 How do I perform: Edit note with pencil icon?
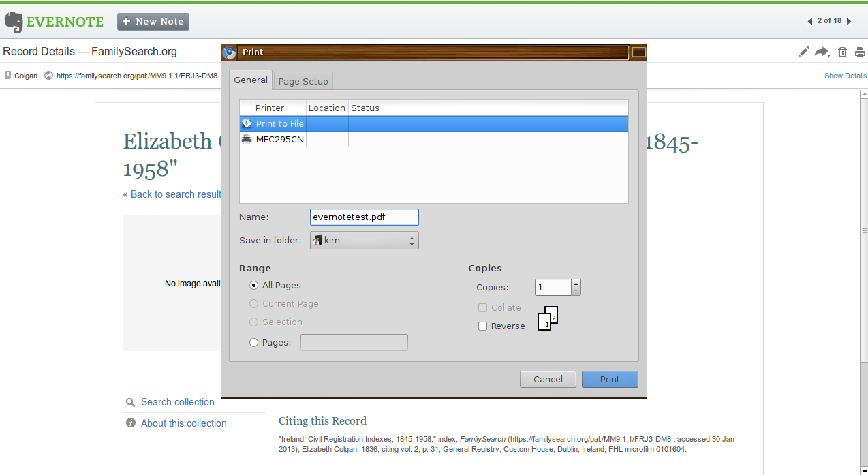click(x=805, y=52)
